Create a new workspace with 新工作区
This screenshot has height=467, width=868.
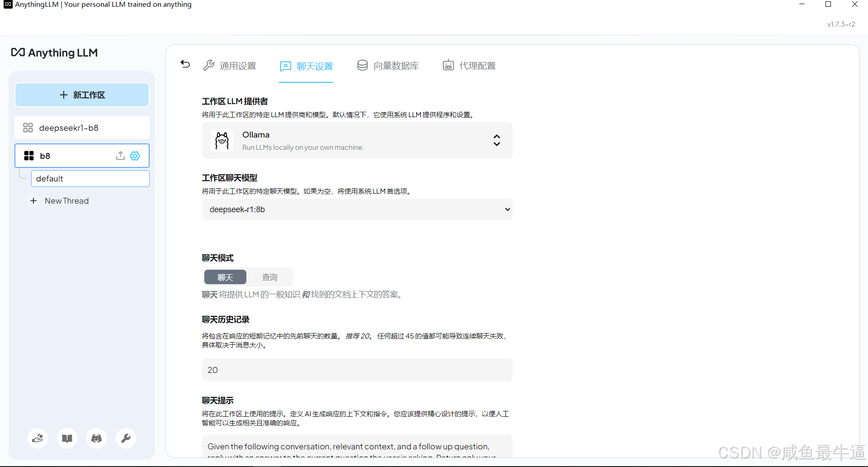point(82,95)
